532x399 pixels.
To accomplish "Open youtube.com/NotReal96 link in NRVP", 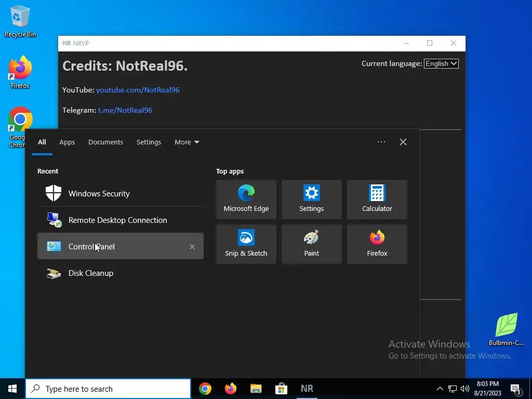I will [x=138, y=90].
